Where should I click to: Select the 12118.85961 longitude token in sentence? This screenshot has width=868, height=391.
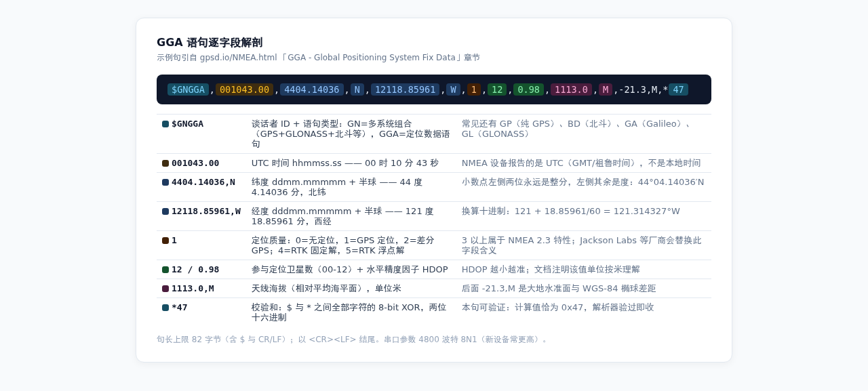[x=406, y=89]
